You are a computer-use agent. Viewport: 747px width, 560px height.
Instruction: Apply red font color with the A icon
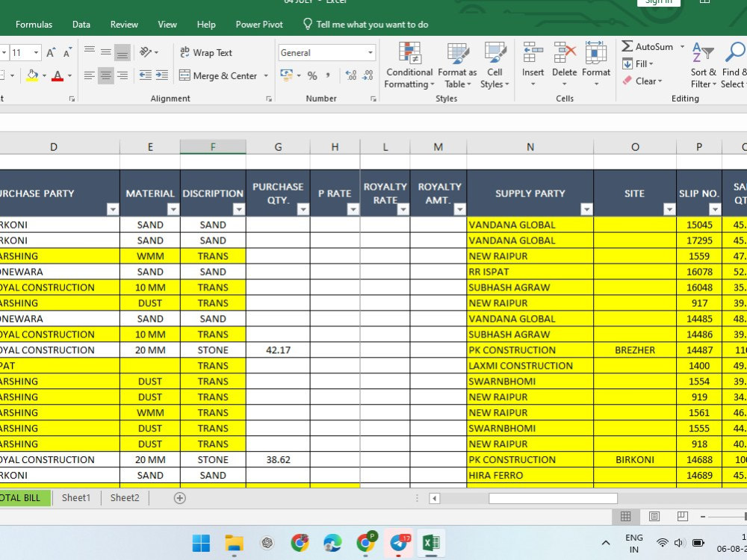[x=58, y=75]
